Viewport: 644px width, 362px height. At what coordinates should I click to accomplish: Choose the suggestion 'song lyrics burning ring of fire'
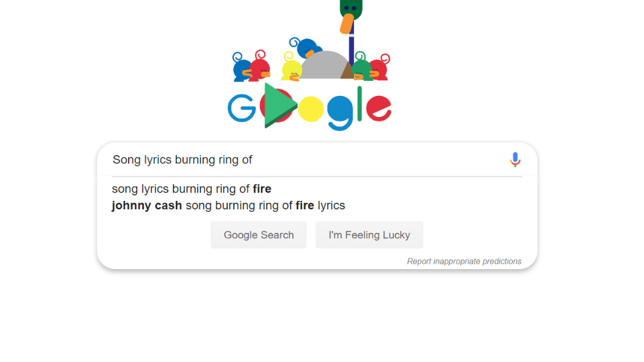pos(192,189)
